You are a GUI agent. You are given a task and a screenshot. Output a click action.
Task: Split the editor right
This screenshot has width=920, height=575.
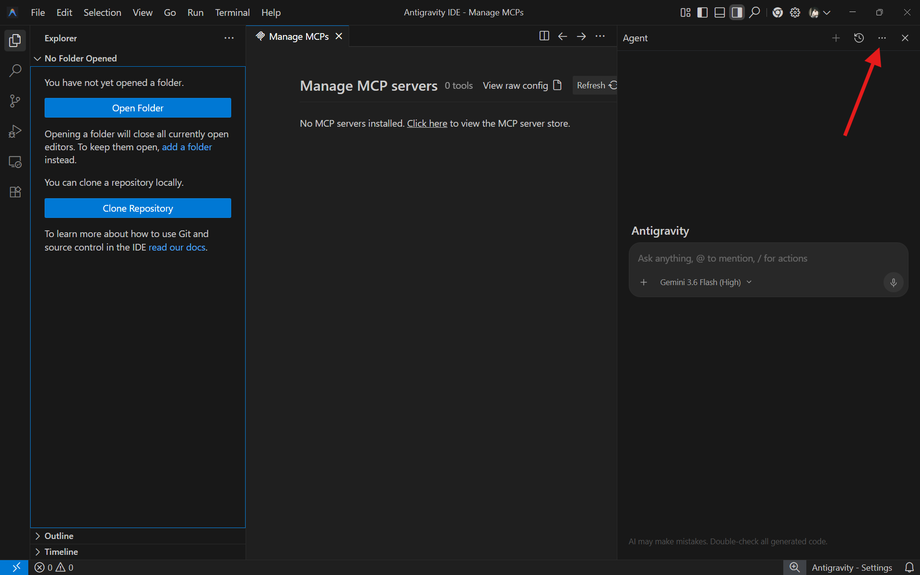(x=544, y=36)
